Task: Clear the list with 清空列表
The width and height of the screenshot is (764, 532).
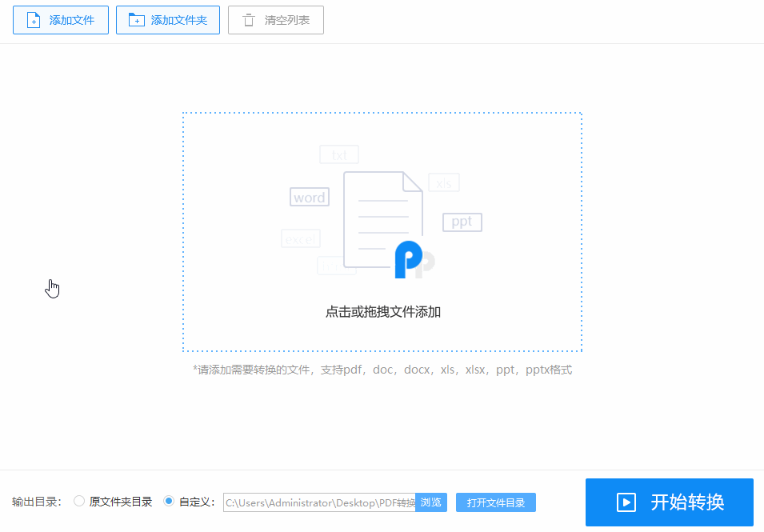Action: point(275,19)
